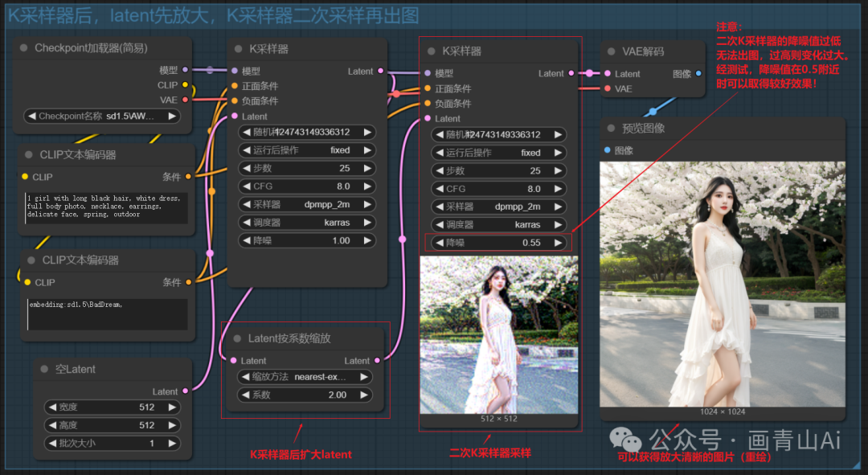The image size is (868, 475).
Task: Click the VAE input port on VAE解码
Action: [608, 88]
